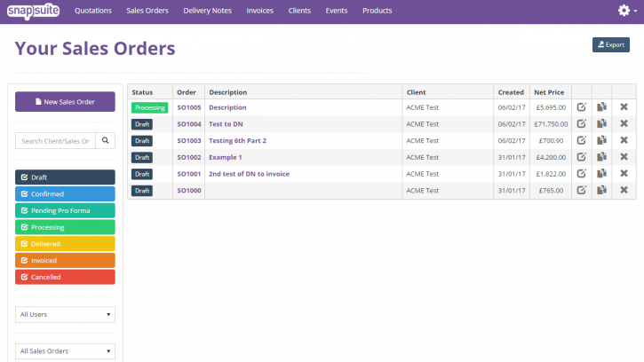Image resolution: width=644 pixels, height=362 pixels.
Task: Edit sales order SO1002
Action: point(581,157)
